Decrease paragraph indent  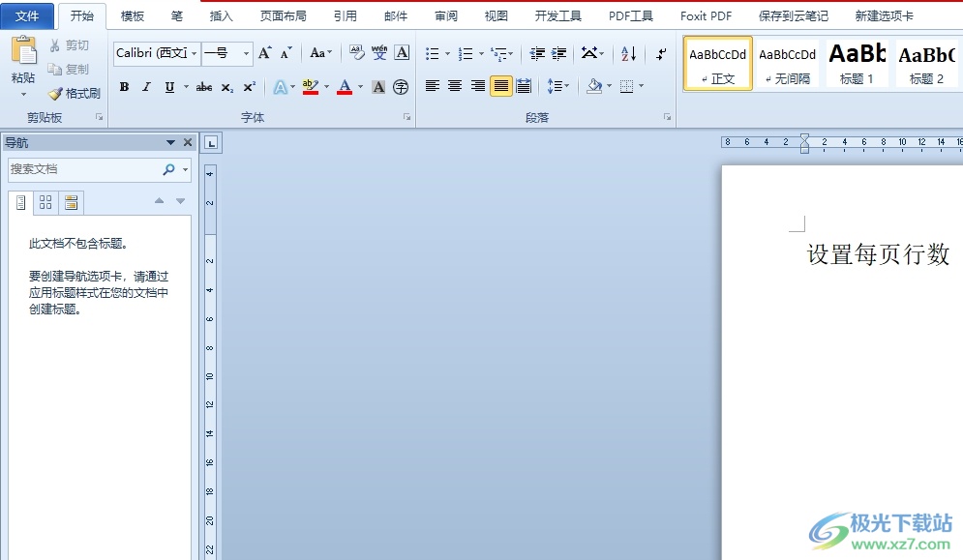click(537, 54)
